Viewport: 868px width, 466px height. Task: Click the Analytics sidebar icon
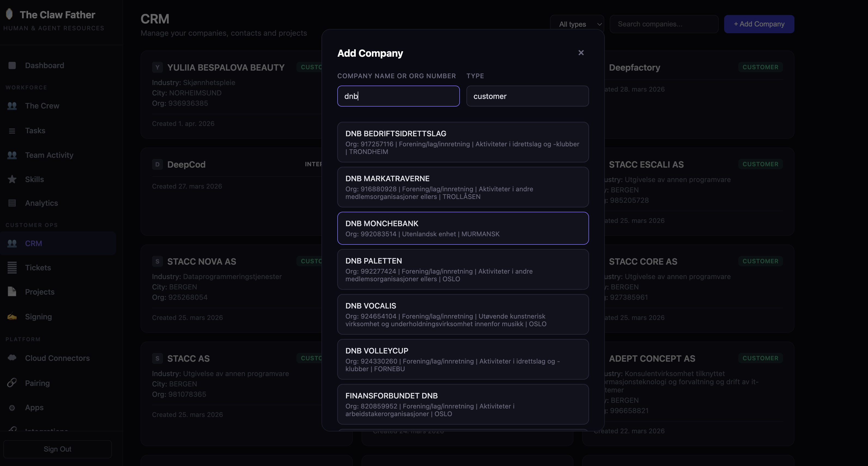[12, 203]
